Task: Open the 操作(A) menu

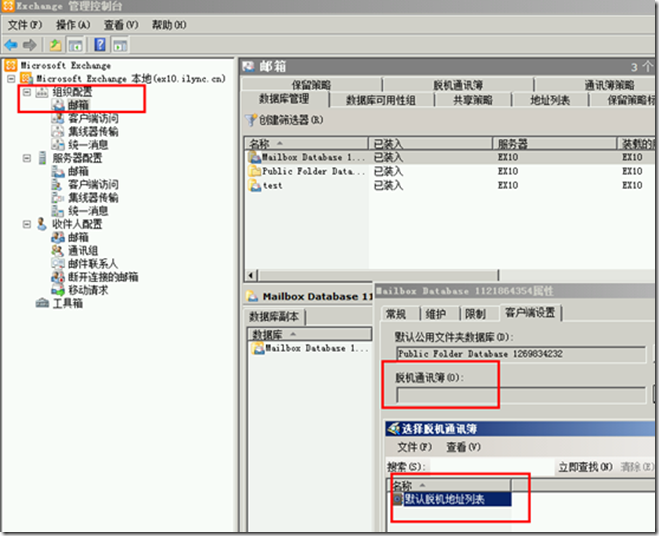Action: tap(73, 25)
